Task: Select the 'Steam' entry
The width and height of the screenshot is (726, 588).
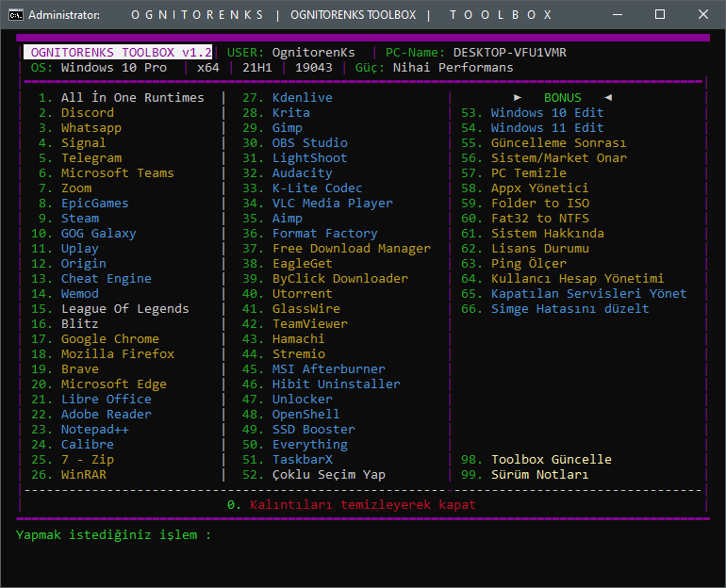Action: 80,219
